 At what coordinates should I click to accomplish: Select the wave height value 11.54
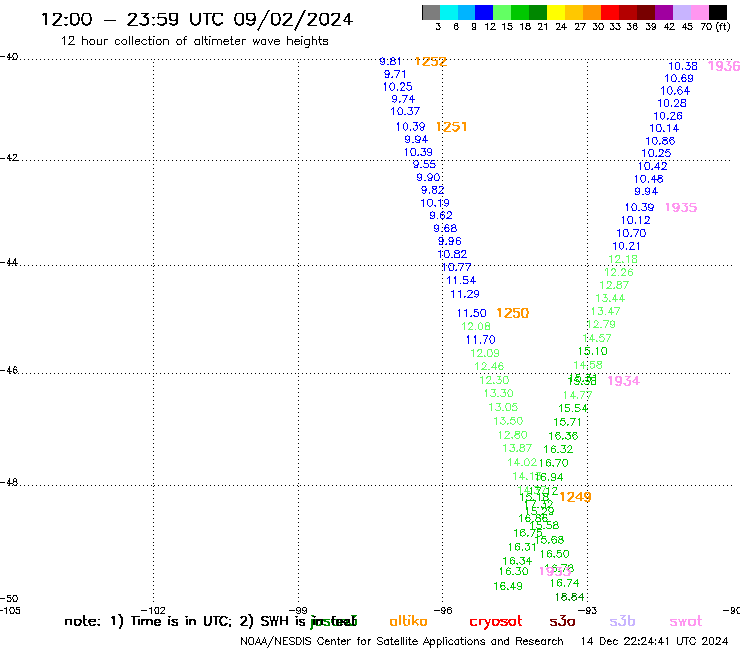(x=461, y=280)
